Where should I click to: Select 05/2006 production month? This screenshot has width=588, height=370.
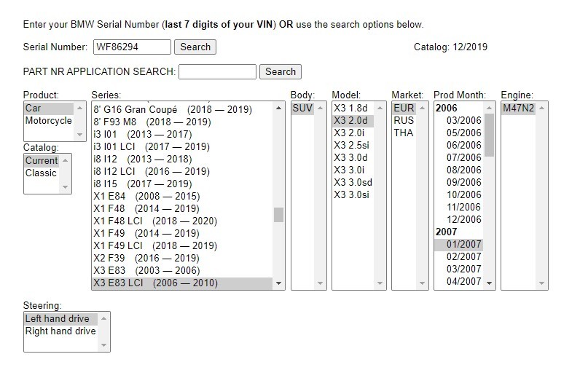pos(458,133)
